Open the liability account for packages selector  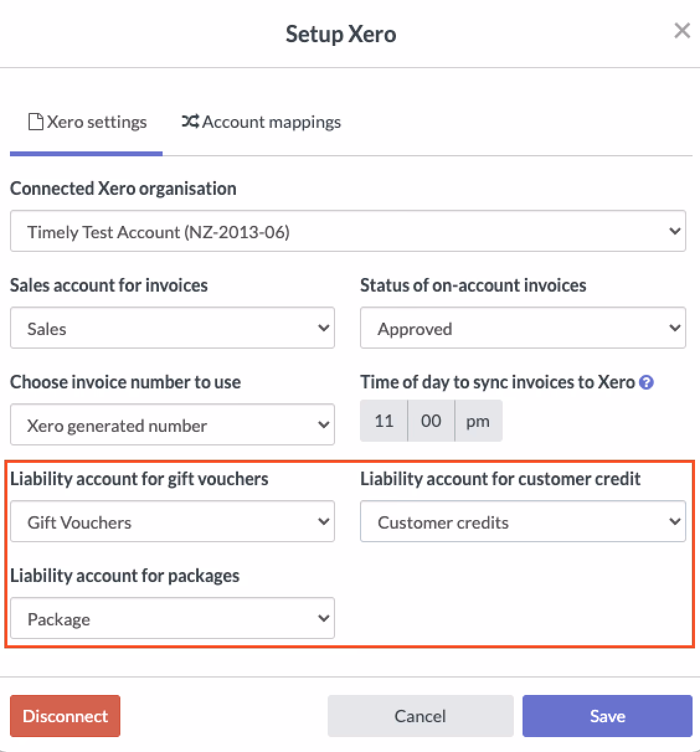pos(173,618)
